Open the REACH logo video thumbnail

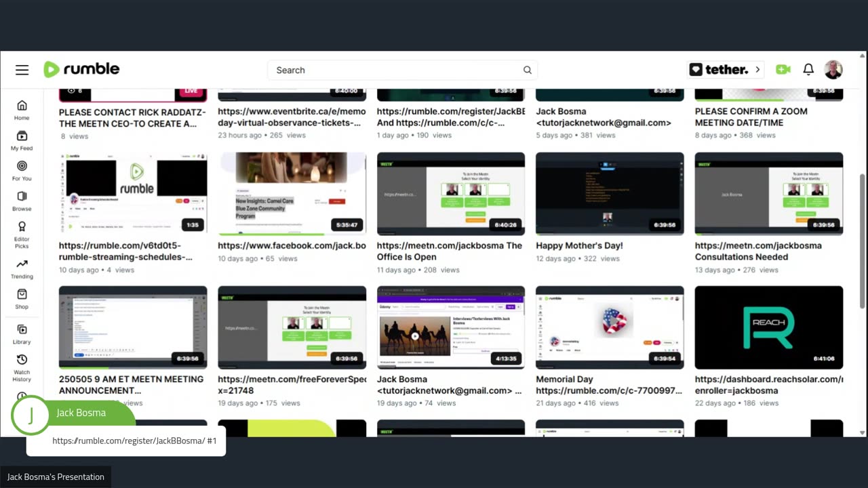pyautogui.click(x=769, y=327)
